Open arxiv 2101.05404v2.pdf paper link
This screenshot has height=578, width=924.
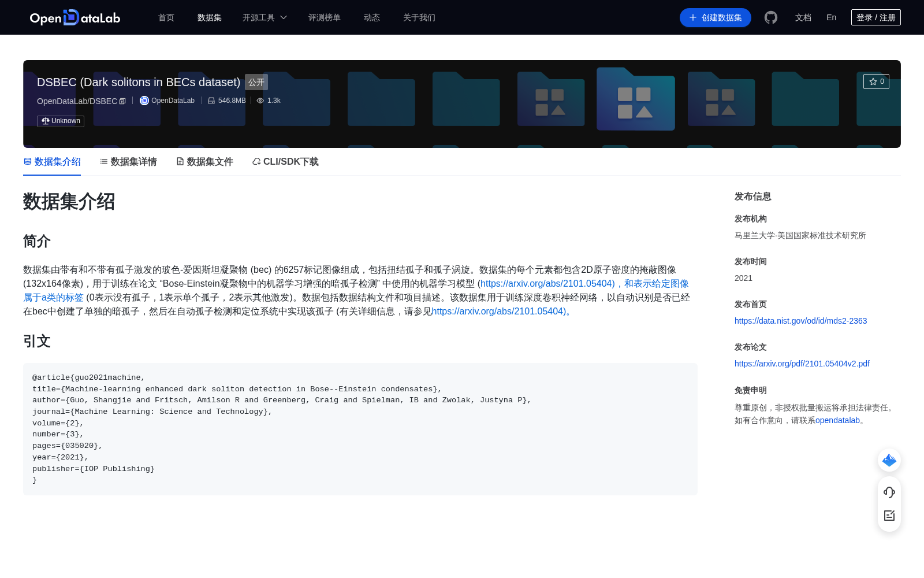coord(802,364)
